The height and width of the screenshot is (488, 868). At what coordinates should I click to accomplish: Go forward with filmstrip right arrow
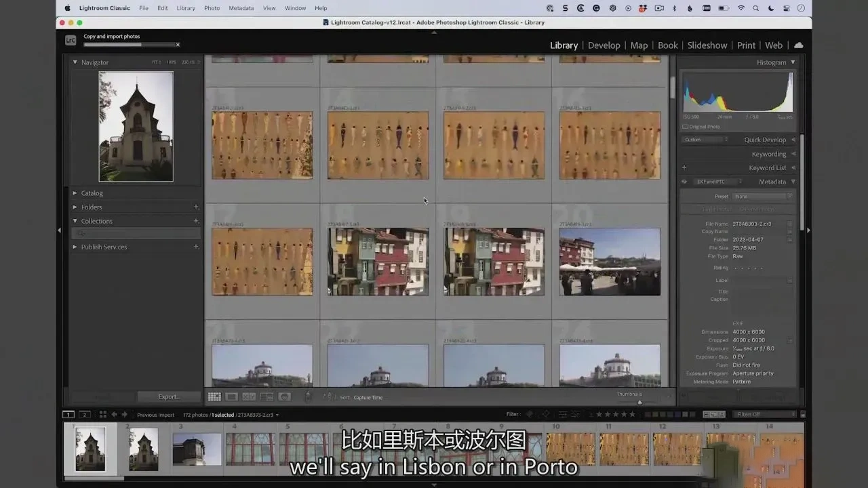coord(124,415)
